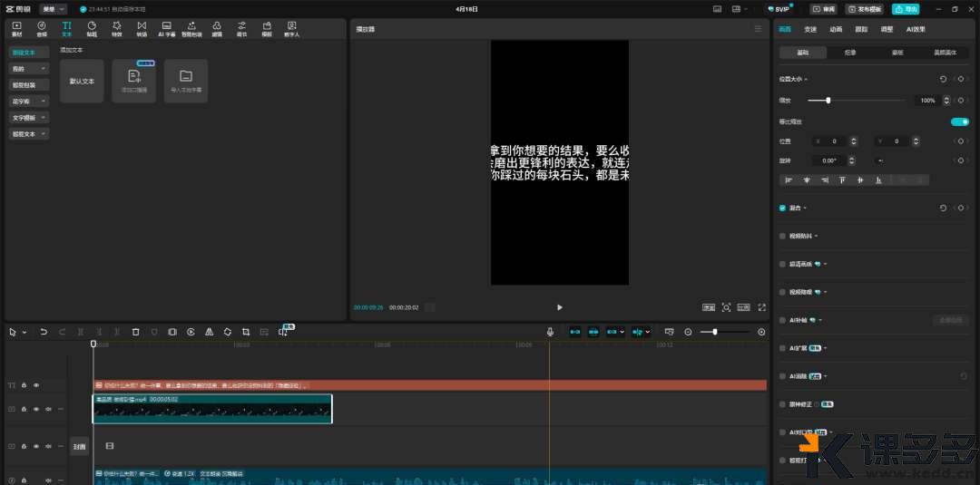Click the reverse playback icon in timeline toolbar

tap(191, 332)
